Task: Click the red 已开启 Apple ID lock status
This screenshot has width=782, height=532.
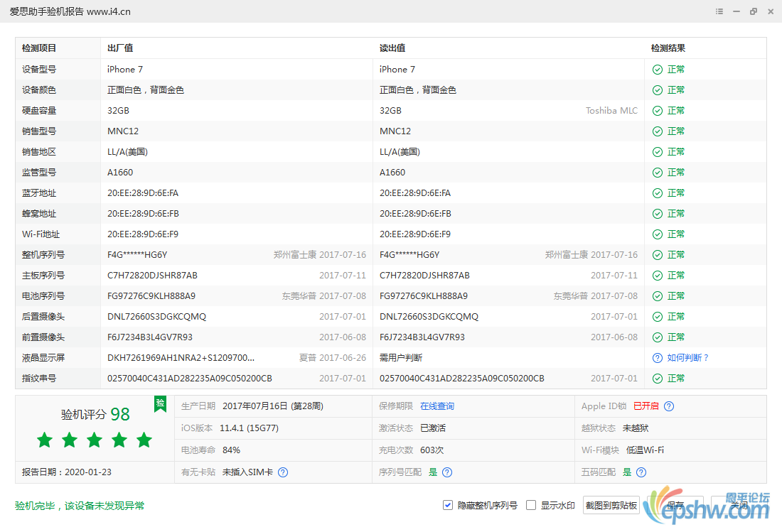Action: [x=646, y=406]
